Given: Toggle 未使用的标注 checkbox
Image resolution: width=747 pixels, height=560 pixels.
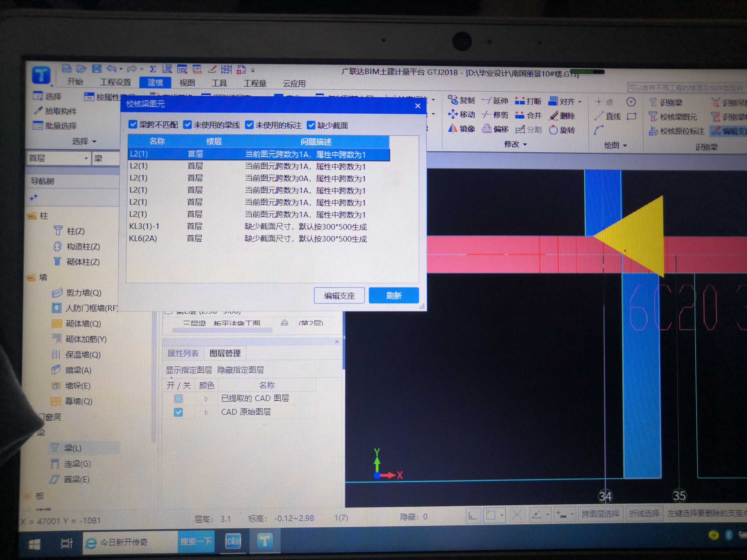Looking at the screenshot, I should pyautogui.click(x=249, y=125).
